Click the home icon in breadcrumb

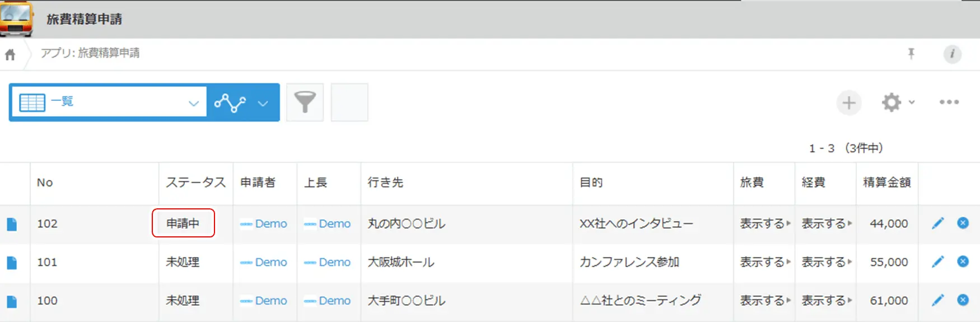pos(10,55)
